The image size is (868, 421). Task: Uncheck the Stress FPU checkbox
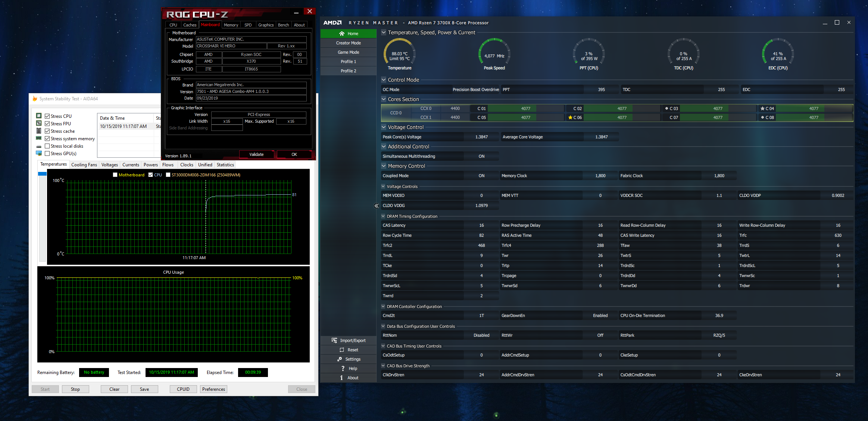coord(47,123)
